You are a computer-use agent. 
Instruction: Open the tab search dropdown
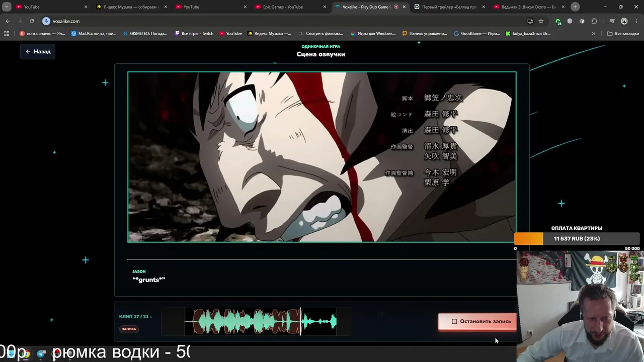click(7, 7)
